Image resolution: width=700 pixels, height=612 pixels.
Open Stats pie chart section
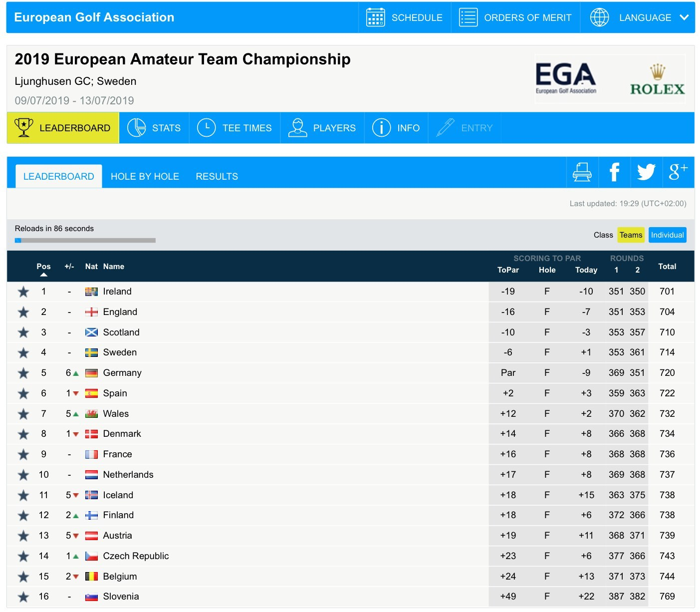coord(154,128)
